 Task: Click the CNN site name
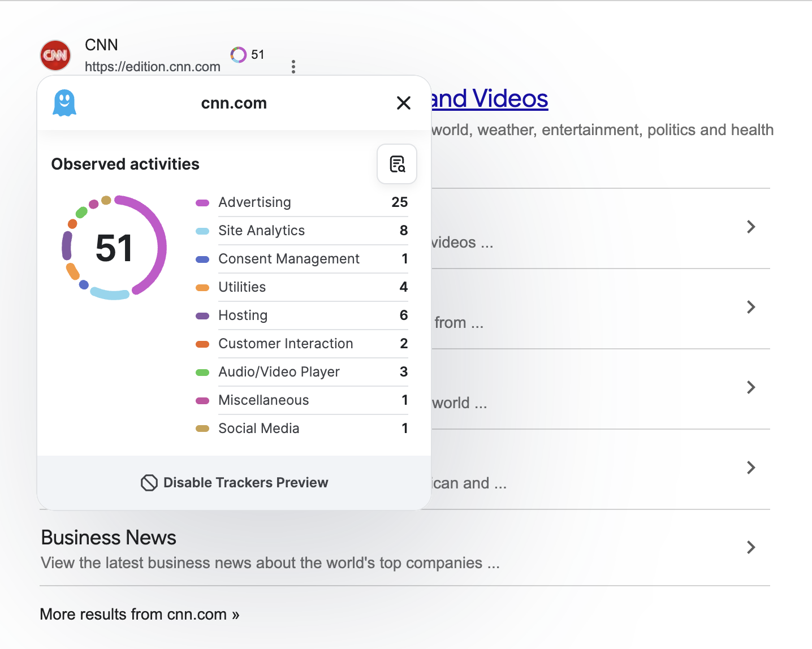point(101,45)
